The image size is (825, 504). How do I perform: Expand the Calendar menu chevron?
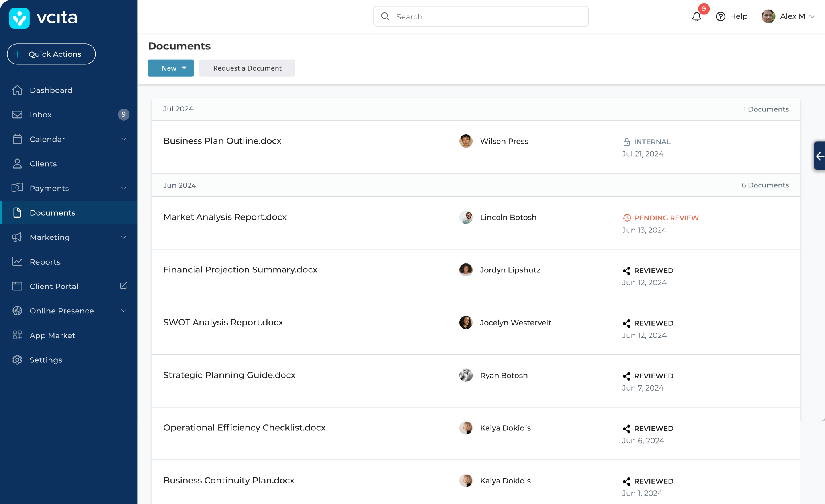123,139
